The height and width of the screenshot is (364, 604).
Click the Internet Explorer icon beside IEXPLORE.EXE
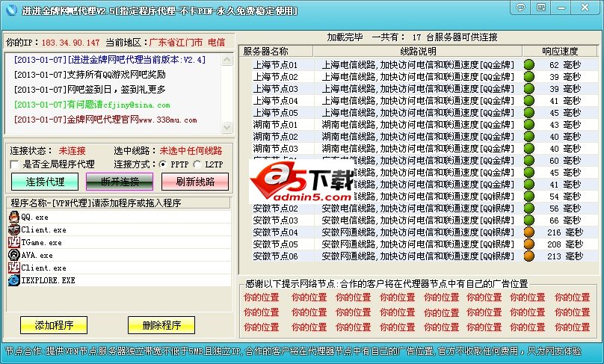14,280
